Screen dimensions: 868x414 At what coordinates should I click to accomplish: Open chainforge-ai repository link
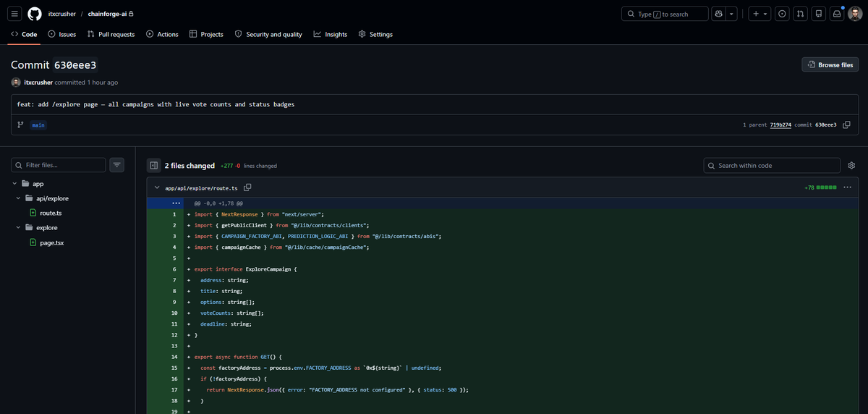[108, 14]
